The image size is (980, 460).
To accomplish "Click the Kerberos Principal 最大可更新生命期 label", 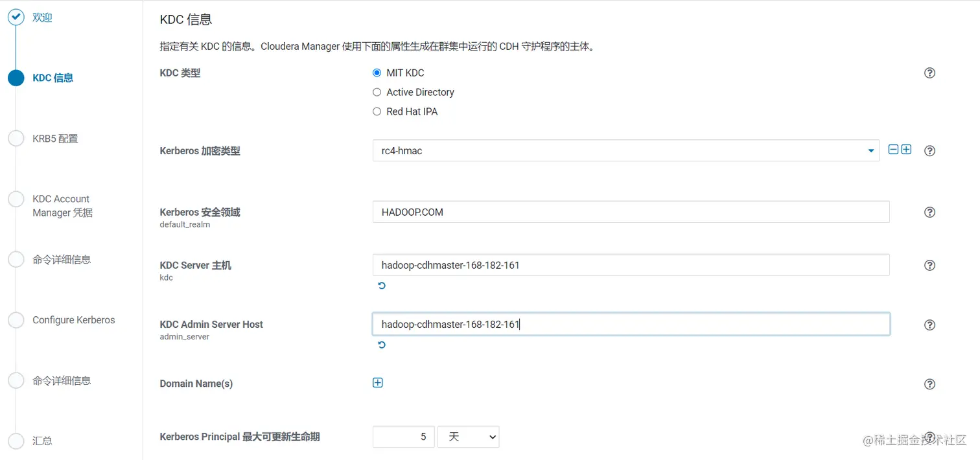I will pos(240,437).
